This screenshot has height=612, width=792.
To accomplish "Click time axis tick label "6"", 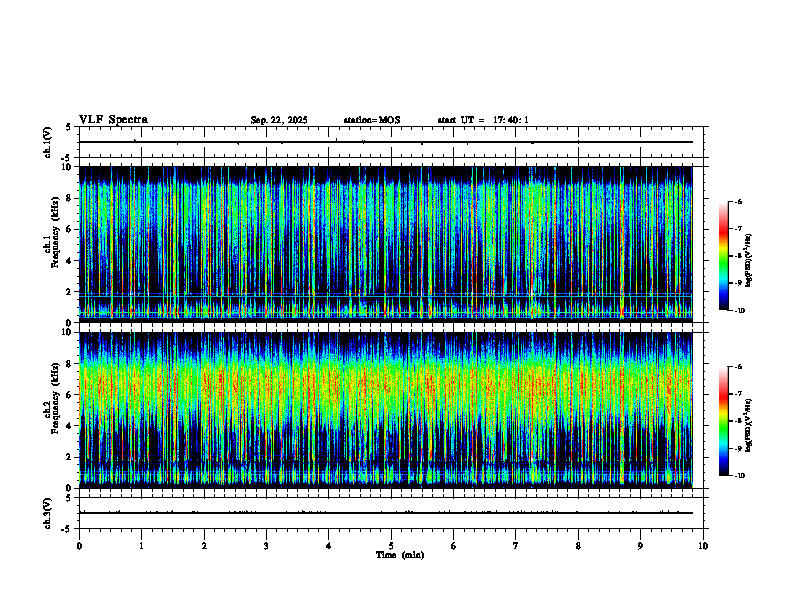I will (x=454, y=546).
